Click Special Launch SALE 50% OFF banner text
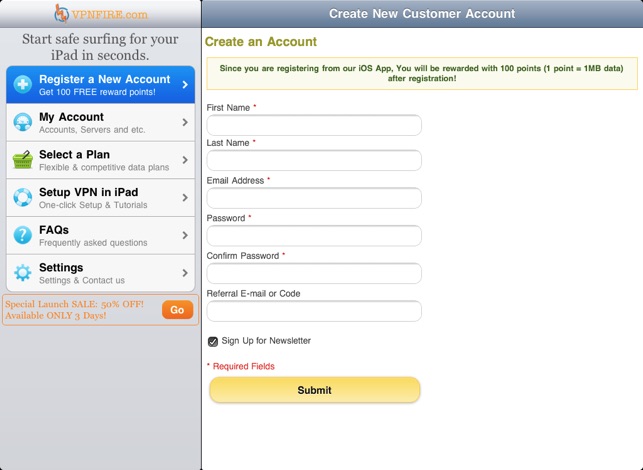Screen dimensions: 643x470 pyautogui.click(x=75, y=310)
